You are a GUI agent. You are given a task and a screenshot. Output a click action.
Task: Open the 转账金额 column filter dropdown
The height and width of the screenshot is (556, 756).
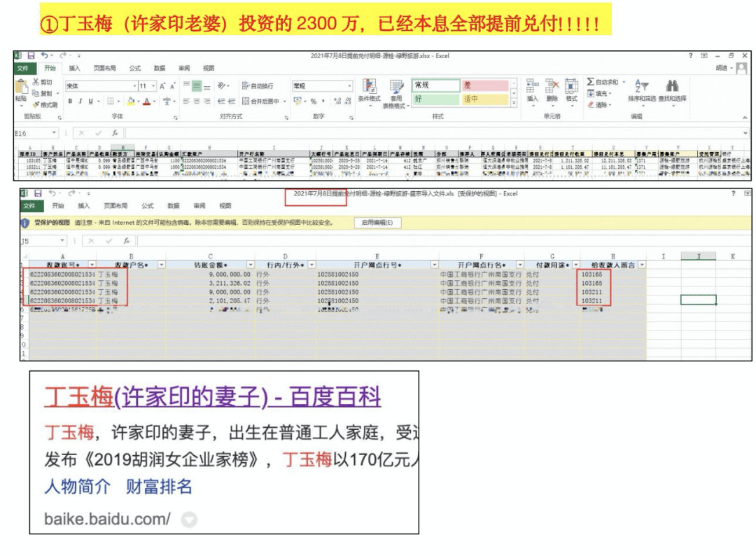[251, 265]
